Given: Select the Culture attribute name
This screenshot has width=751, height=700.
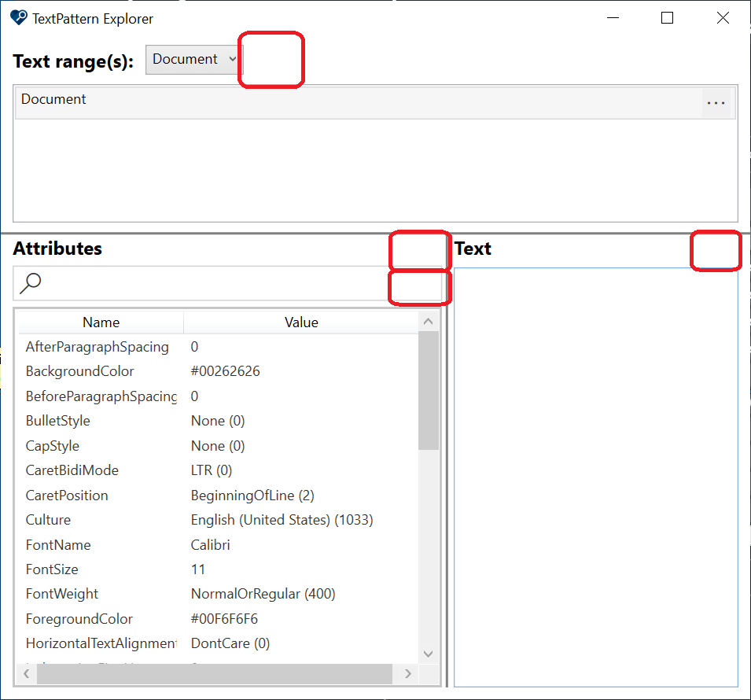Looking at the screenshot, I should (x=48, y=520).
